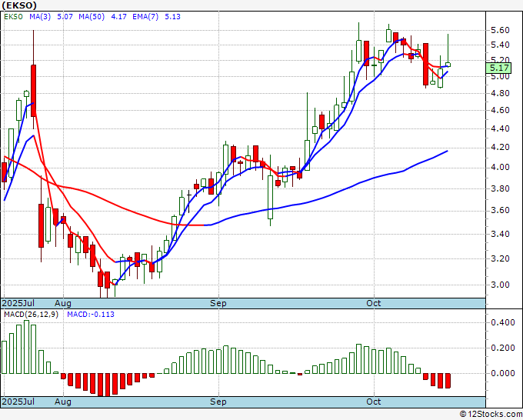Select the MA(3) value 5.07
The image size is (523, 420).
point(65,17)
